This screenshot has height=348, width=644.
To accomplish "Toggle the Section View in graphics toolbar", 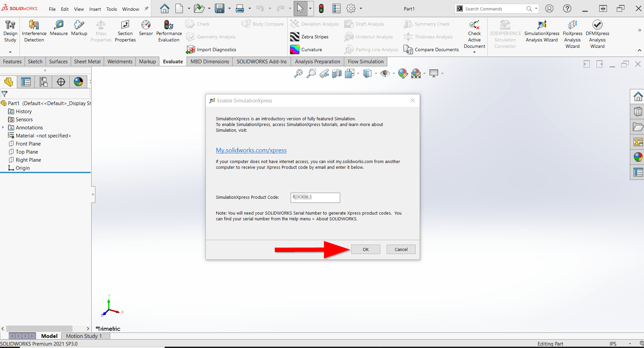I will (x=337, y=73).
